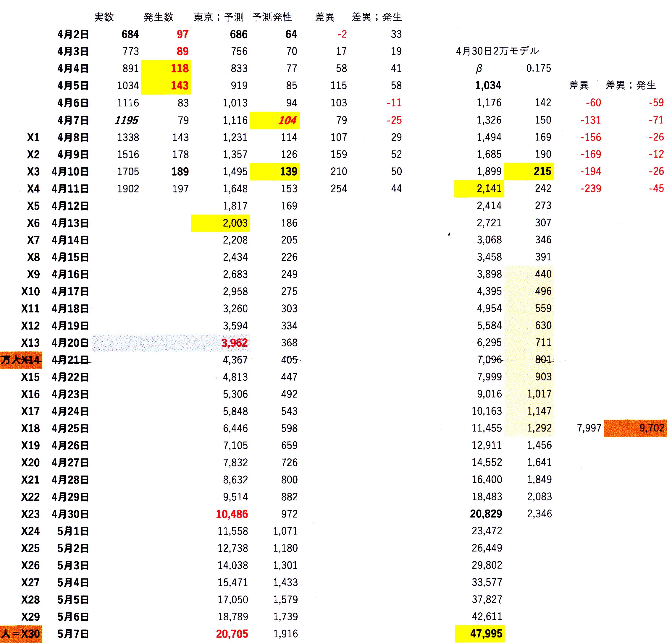
Task: Select the occurrence count 197
Action: click(x=180, y=189)
